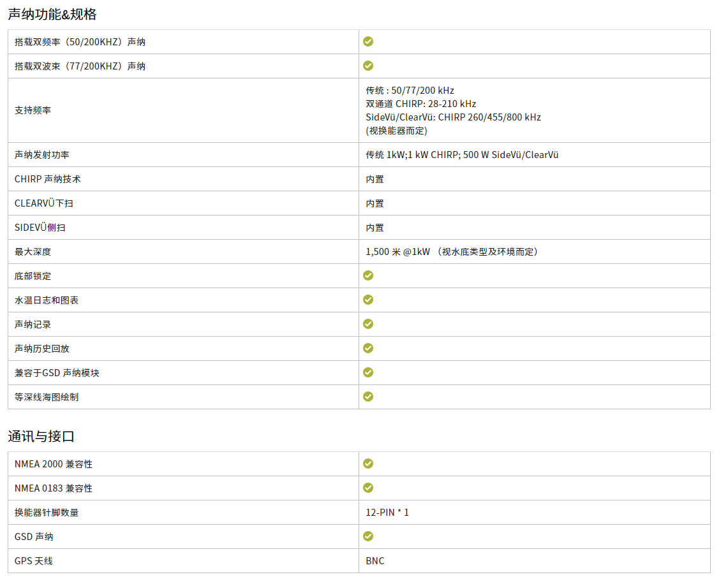Image resolution: width=728 pixels, height=584 pixels.
Task: Click checkmark icon for 搭载双频率 (50/200KHZ) 声纳
Action: coord(368,41)
